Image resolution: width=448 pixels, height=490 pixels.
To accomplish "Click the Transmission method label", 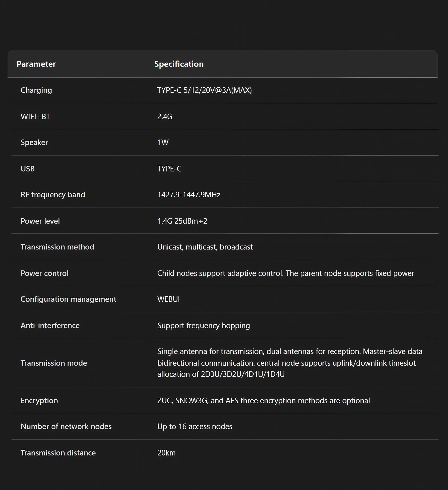I will click(x=57, y=247).
